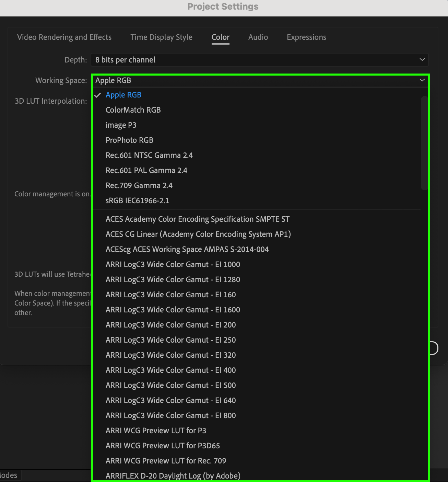448x482 pixels.
Task: Collapse the Working Space dropdown arrow
Action: (422, 80)
